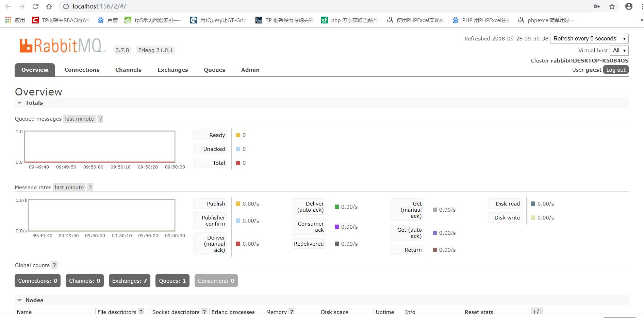Click the Connections: 0 count button
This screenshot has height=318, width=644.
[37, 281]
